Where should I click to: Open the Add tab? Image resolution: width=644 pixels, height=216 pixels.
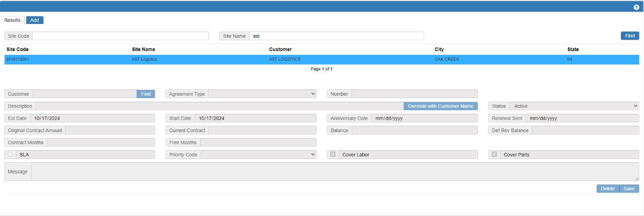[34, 20]
